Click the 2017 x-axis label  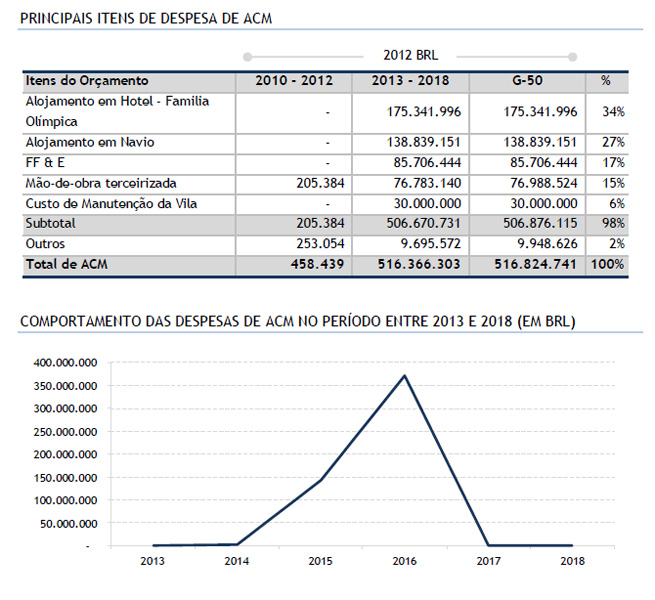point(488,561)
